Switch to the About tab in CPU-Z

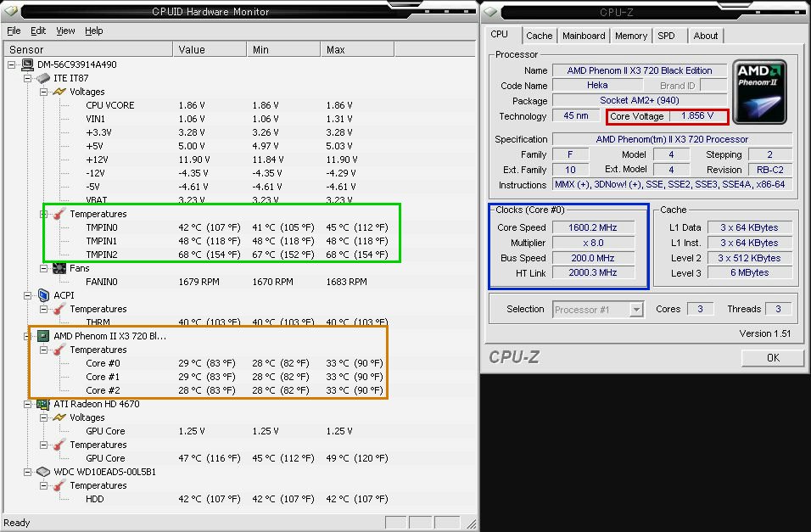coord(706,36)
